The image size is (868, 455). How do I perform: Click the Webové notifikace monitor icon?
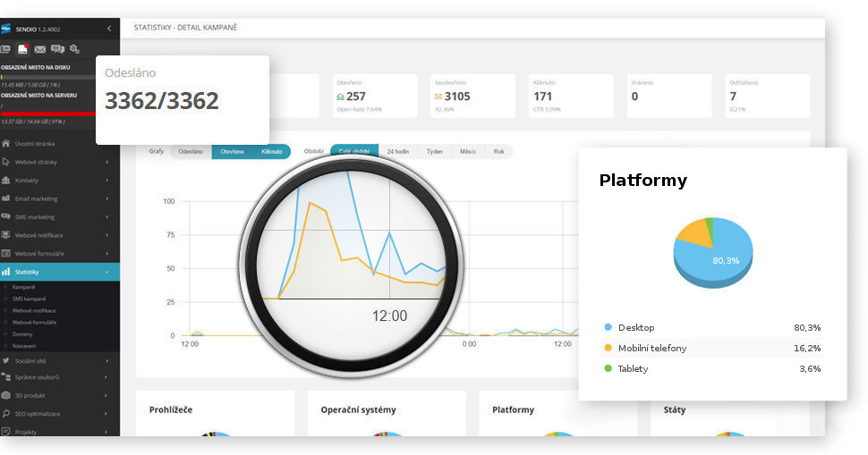5,235
